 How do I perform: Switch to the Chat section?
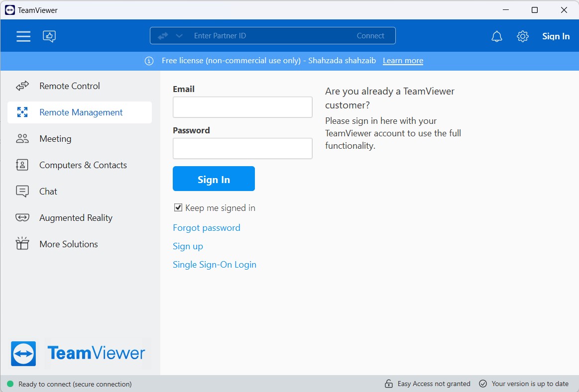(48, 192)
